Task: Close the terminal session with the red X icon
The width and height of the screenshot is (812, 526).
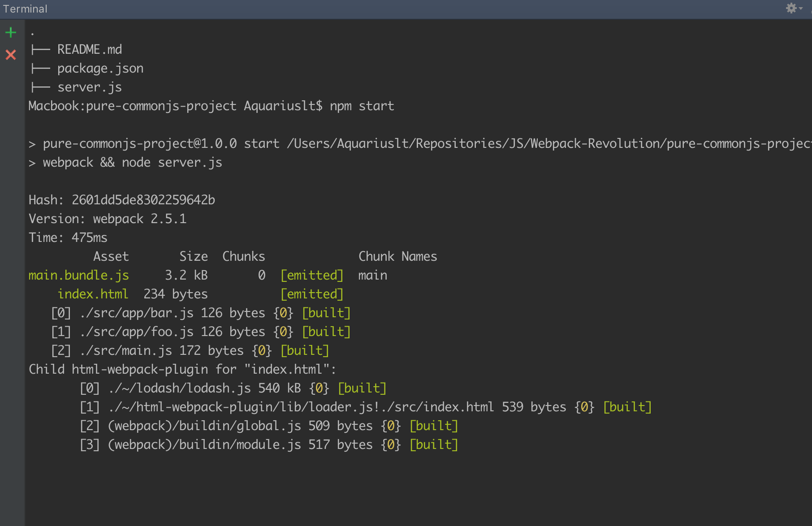Action: pyautogui.click(x=11, y=55)
